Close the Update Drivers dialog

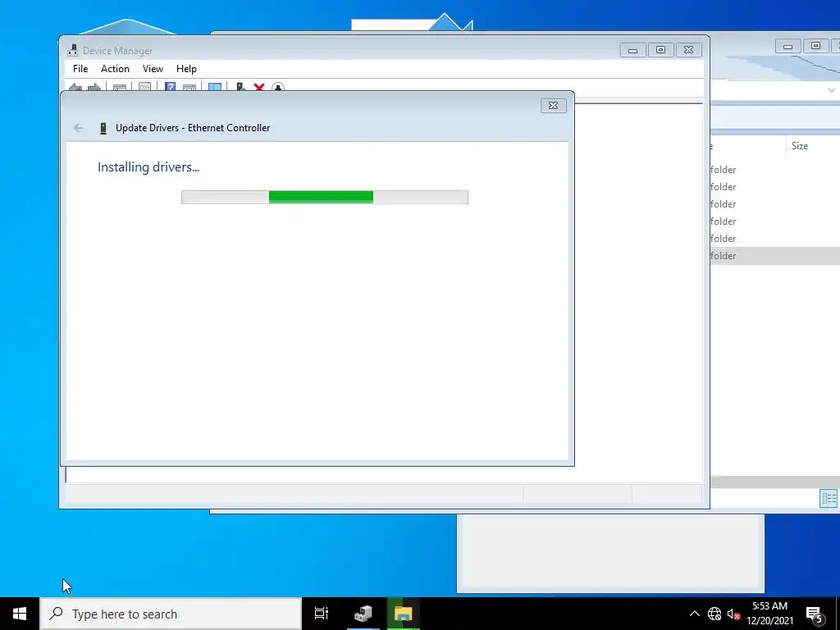pos(554,106)
